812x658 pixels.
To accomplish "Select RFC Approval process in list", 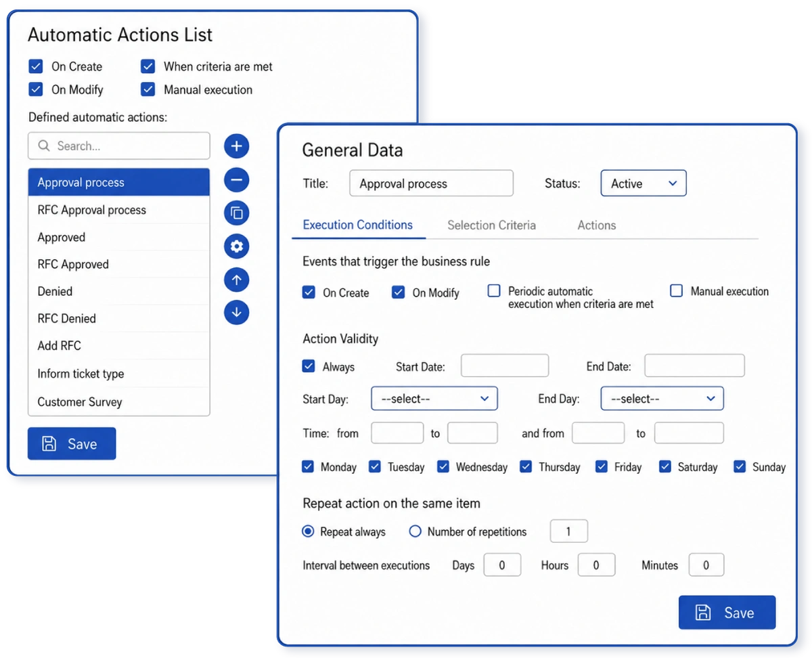I will pyautogui.click(x=119, y=210).
